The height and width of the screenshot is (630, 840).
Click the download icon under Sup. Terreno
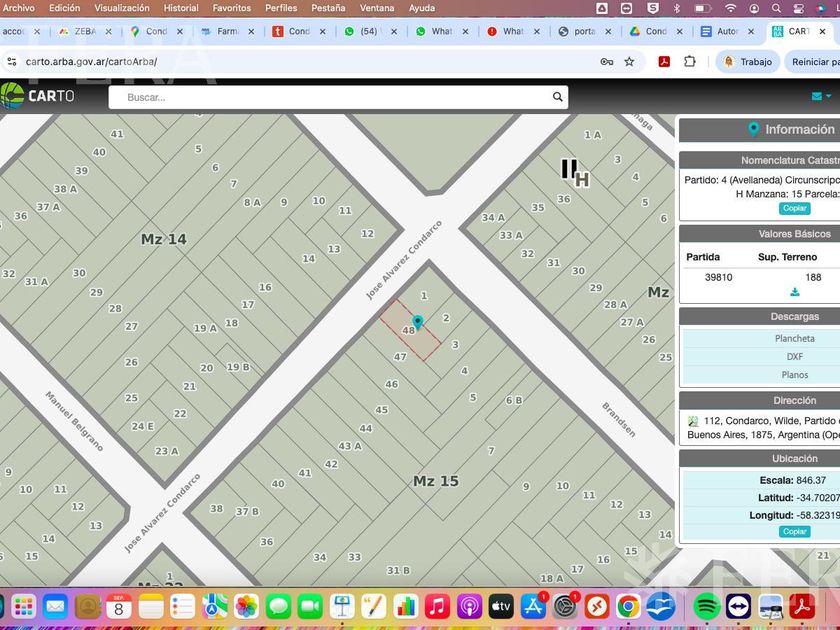click(x=795, y=292)
